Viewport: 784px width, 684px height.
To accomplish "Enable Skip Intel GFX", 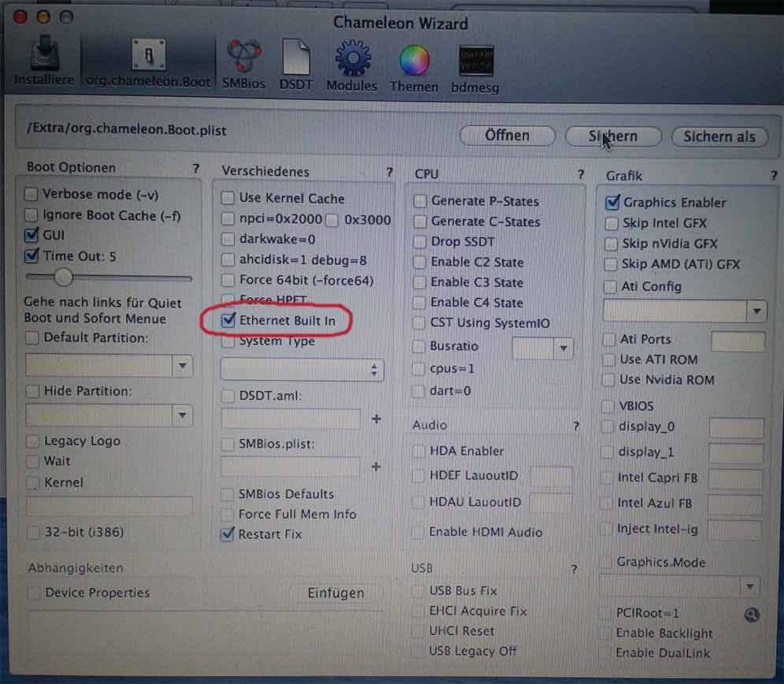I will point(611,224).
